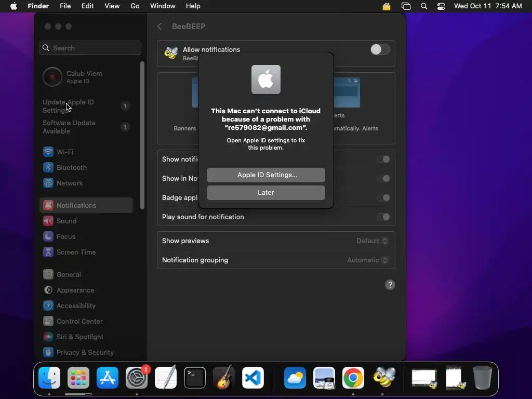Toggle Allow notifications switch
Image resolution: width=532 pixels, height=399 pixels.
[x=380, y=49]
